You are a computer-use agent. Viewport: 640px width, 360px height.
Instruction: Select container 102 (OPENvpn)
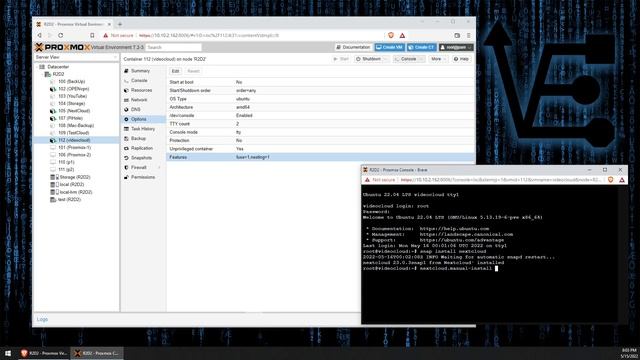[73, 89]
